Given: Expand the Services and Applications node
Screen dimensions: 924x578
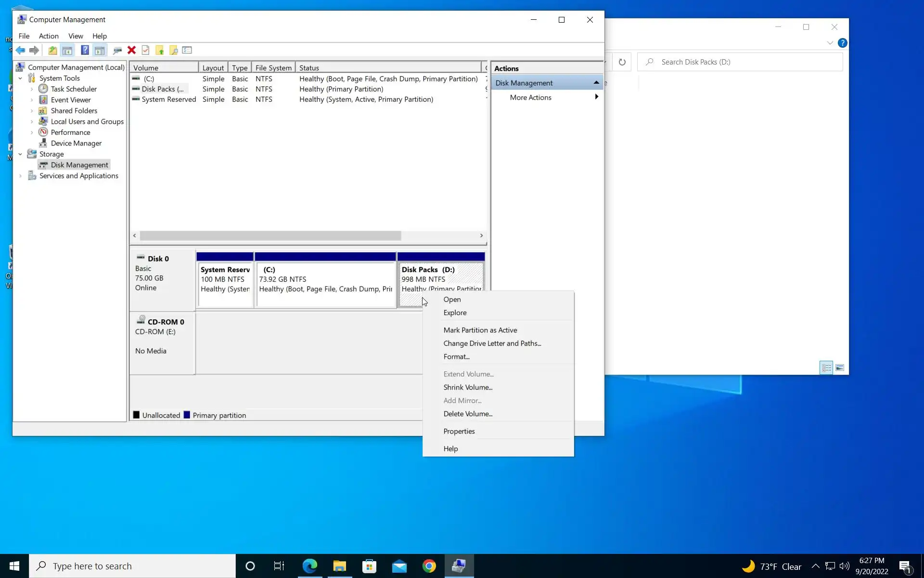Looking at the screenshot, I should 20,176.
